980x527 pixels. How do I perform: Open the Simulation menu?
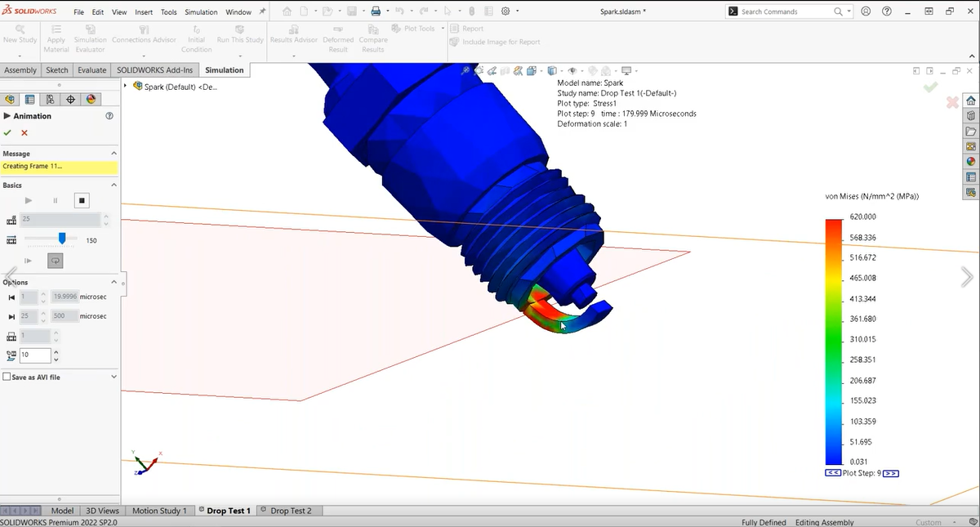[x=201, y=12]
